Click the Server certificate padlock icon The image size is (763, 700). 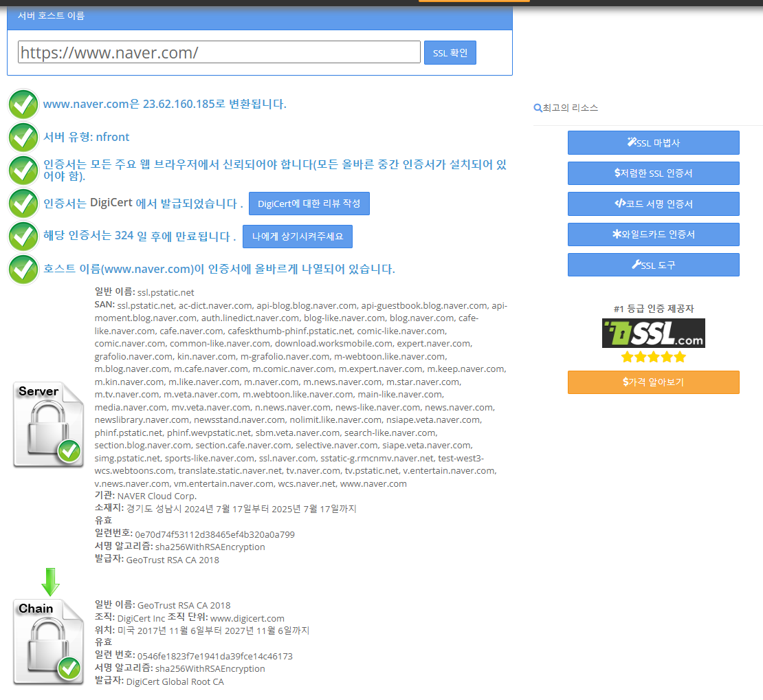(x=48, y=424)
